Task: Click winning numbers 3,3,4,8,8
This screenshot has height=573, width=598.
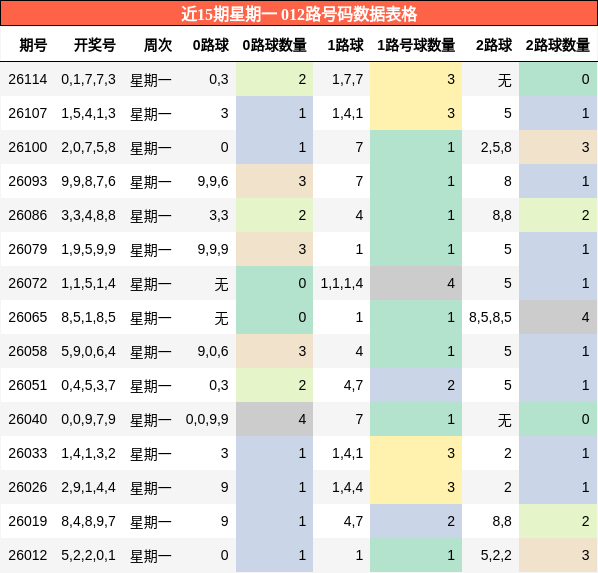Action: coord(88,215)
